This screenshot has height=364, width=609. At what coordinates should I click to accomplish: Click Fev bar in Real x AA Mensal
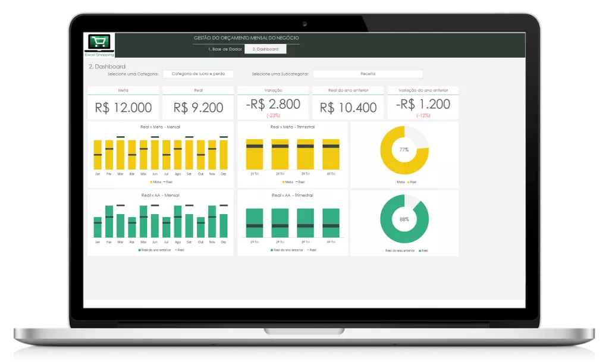click(x=109, y=221)
